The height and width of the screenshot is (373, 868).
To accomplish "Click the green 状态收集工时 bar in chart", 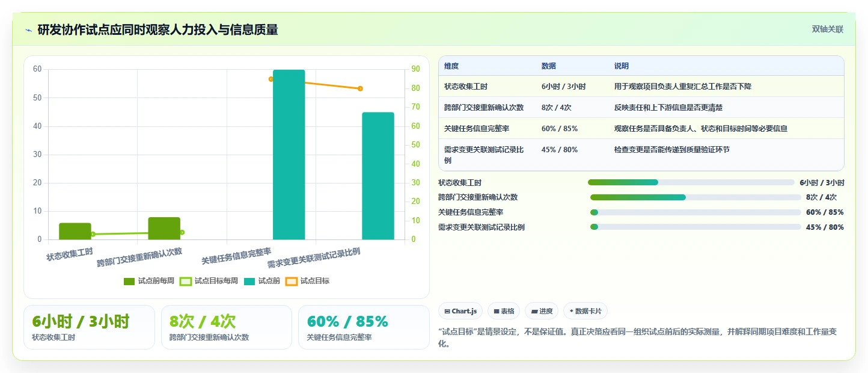I will 75,231.
